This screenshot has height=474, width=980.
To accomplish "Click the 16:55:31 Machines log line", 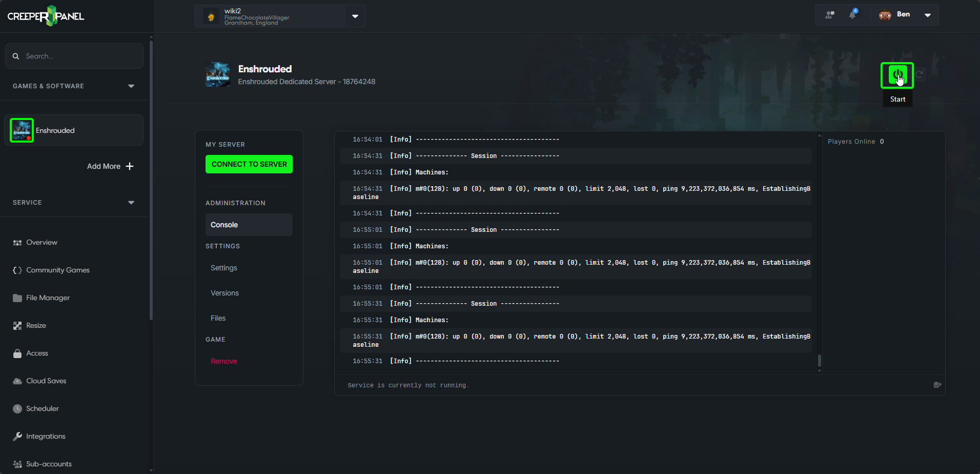I will click(x=576, y=320).
